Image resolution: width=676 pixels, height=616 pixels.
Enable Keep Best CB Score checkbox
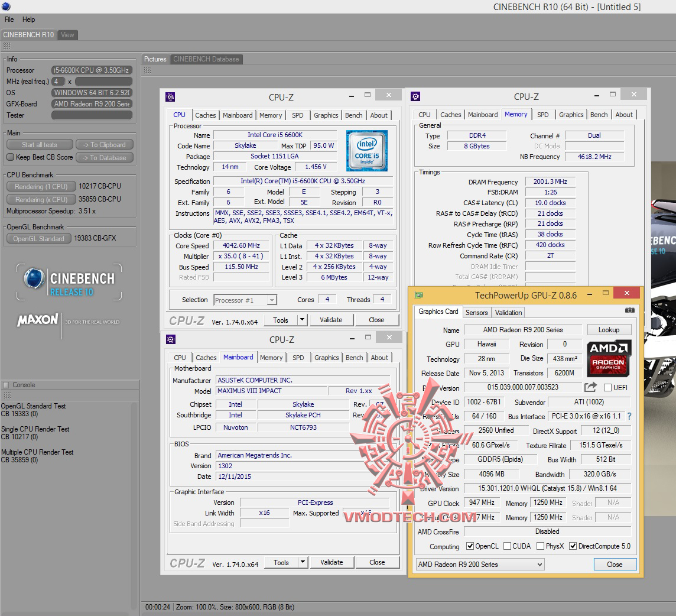10,157
